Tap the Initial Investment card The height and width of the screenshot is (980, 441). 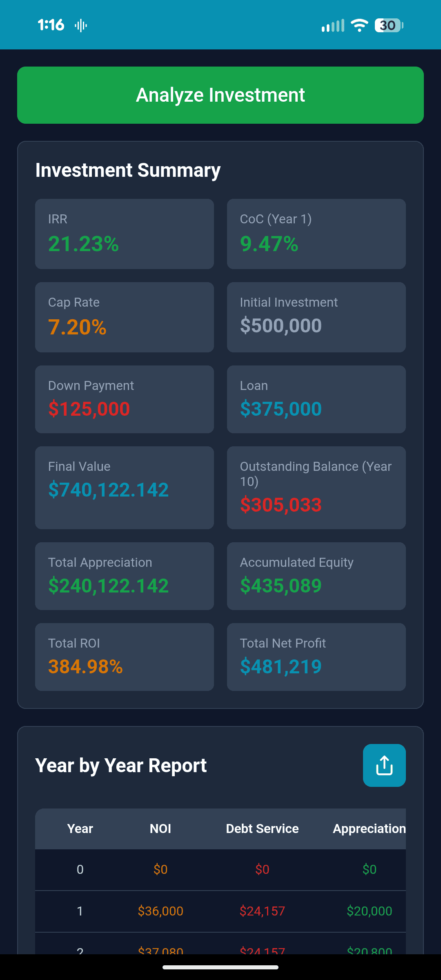316,317
